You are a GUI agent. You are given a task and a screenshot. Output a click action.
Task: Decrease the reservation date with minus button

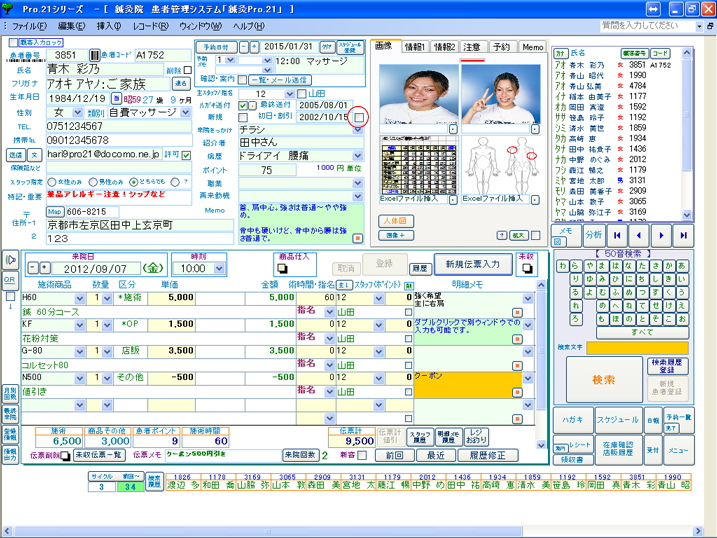(244, 47)
